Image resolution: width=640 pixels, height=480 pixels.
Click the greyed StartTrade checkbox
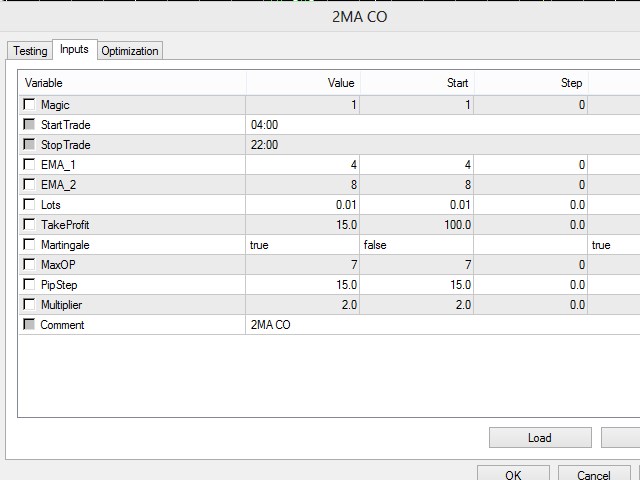click(x=29, y=124)
